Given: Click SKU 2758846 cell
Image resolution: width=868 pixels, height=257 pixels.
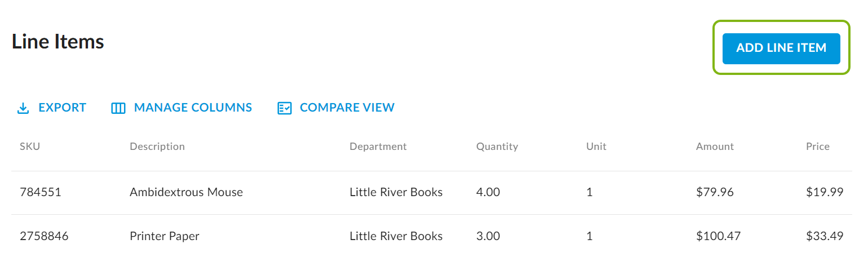Looking at the screenshot, I should (x=44, y=236).
